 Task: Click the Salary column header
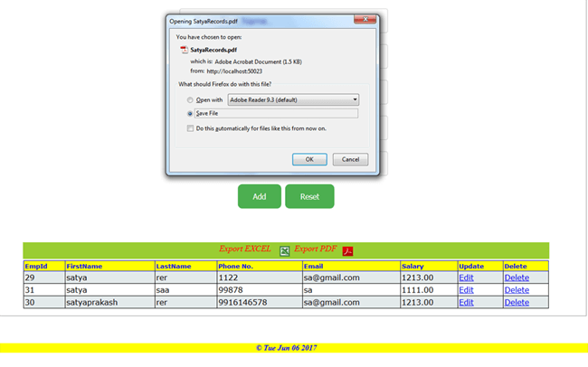pos(429,266)
